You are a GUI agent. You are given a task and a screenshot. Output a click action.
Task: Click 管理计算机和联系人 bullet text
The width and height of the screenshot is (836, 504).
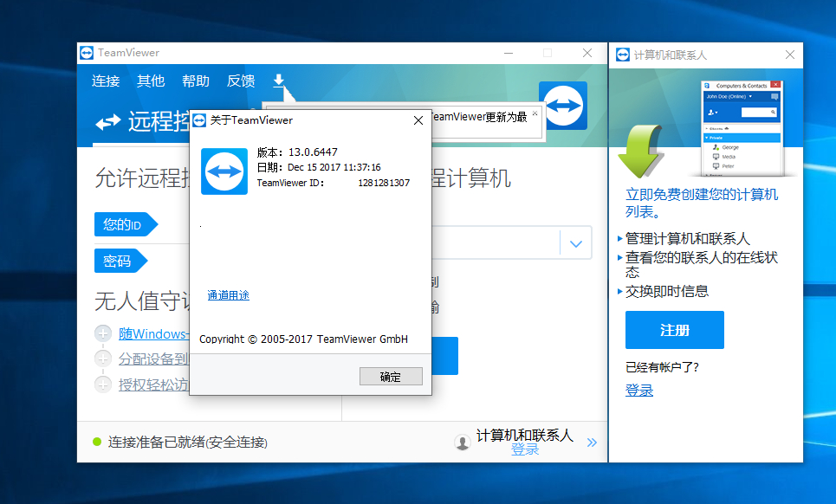pyautogui.click(x=688, y=239)
